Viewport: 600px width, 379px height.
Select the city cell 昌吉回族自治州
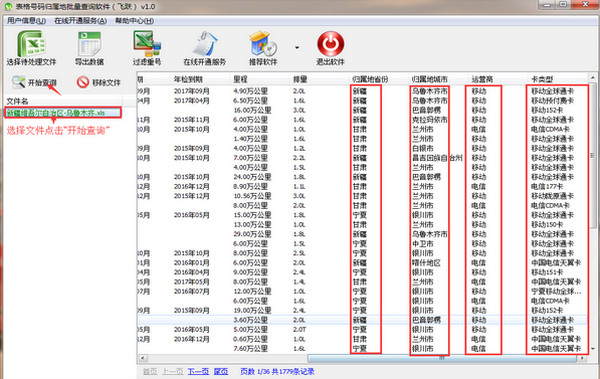point(437,158)
